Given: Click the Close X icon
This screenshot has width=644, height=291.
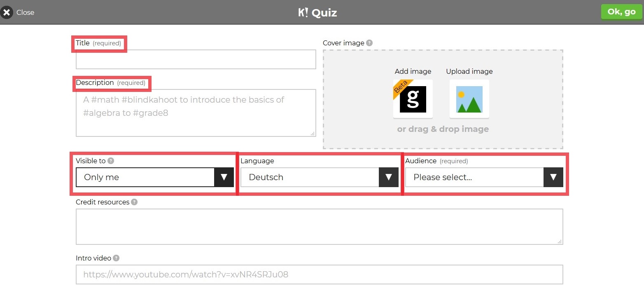Looking at the screenshot, I should coord(7,12).
